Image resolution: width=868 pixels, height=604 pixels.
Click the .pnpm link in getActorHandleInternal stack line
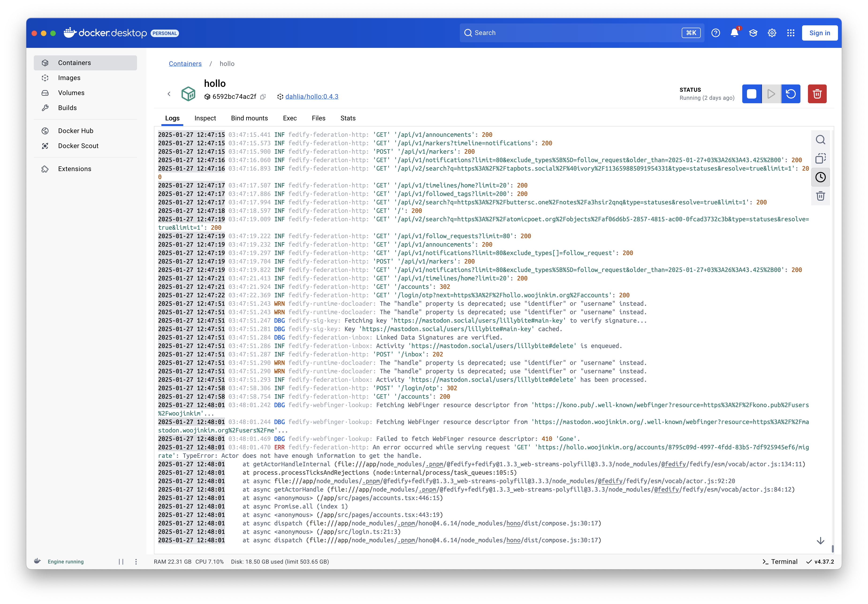point(434,464)
